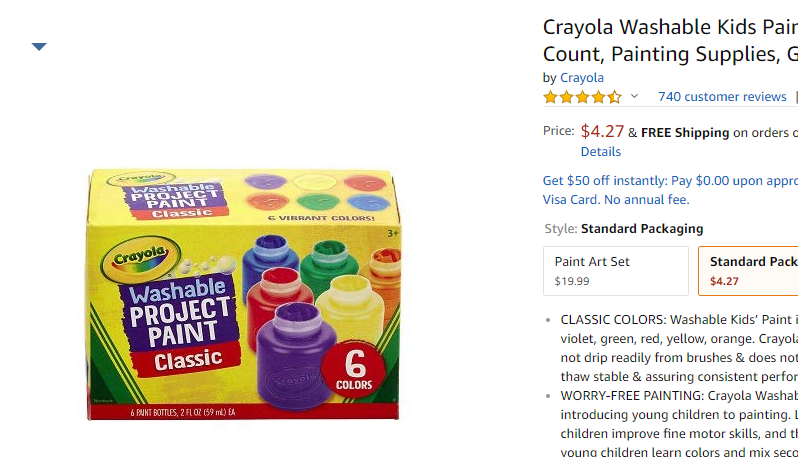The height and width of the screenshot is (457, 798).
Task: Open the Crayola brand link
Action: pyautogui.click(x=582, y=78)
